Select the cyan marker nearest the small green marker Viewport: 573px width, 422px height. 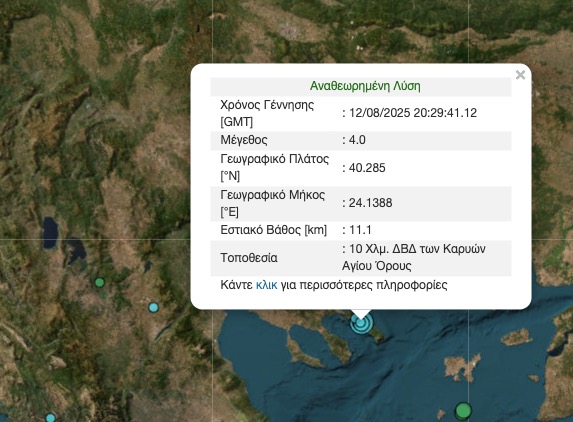154,308
